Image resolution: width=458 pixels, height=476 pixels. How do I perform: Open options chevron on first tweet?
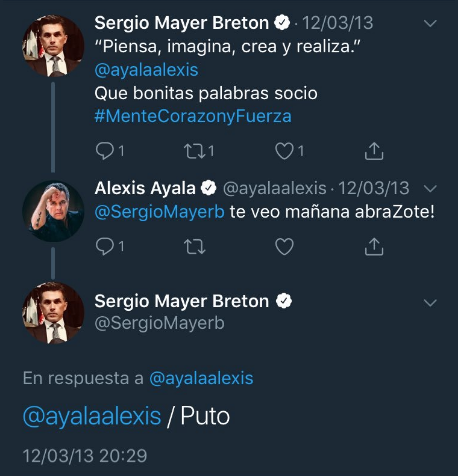tap(430, 23)
